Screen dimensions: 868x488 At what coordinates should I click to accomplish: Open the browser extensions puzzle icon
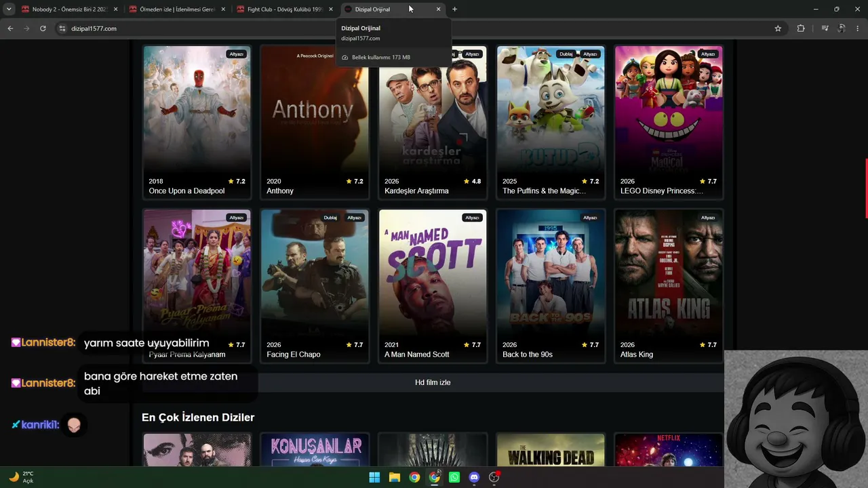801,28
